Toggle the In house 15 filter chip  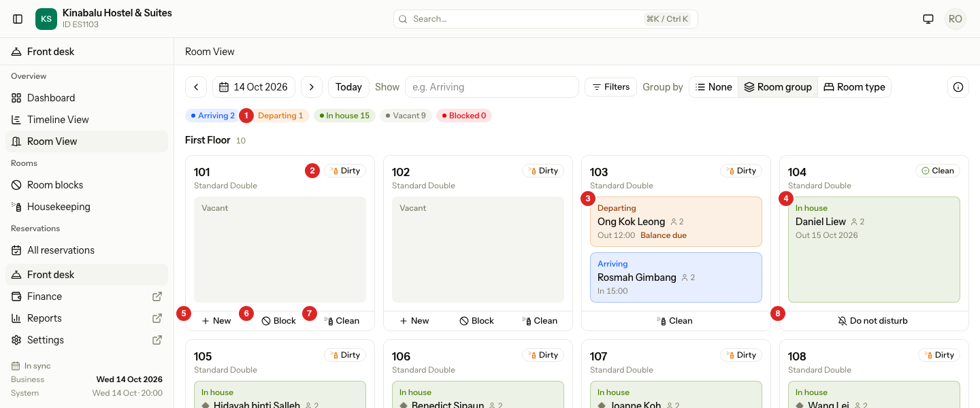(x=344, y=116)
